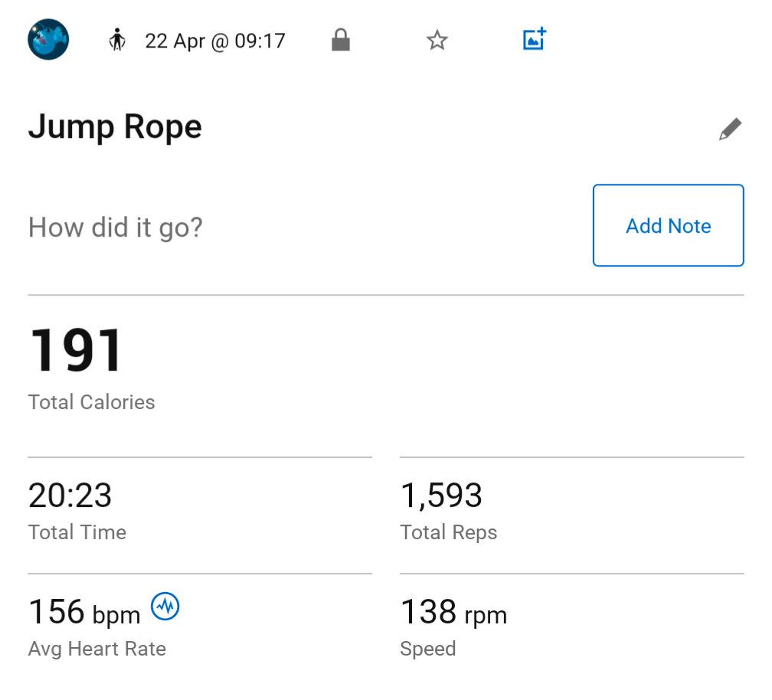Click the Total Reps label
The width and height of the screenshot is (772, 700).
click(x=449, y=533)
